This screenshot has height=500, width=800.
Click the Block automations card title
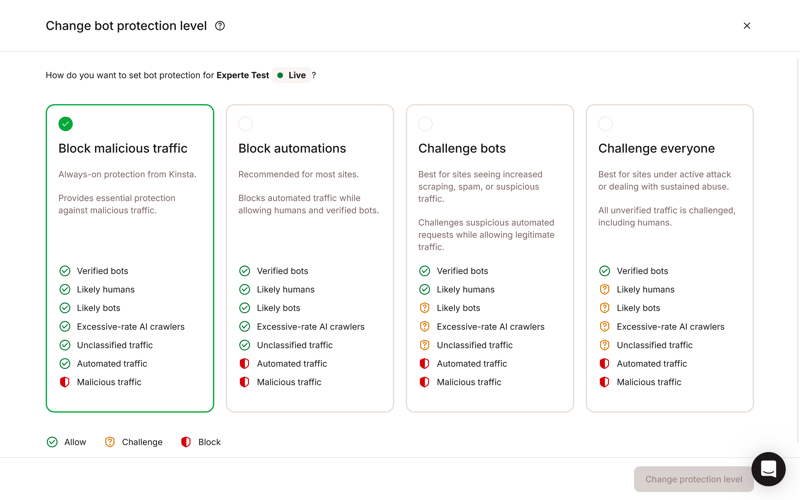pos(292,148)
